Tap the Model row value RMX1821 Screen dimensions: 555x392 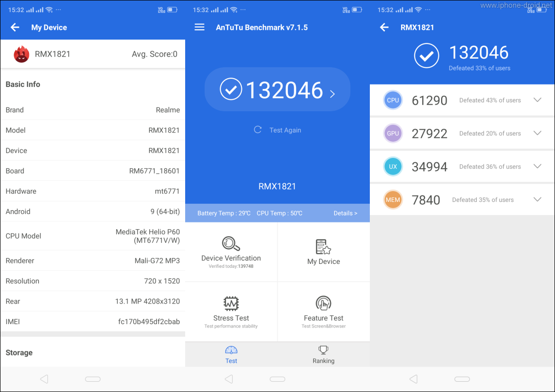[164, 131]
